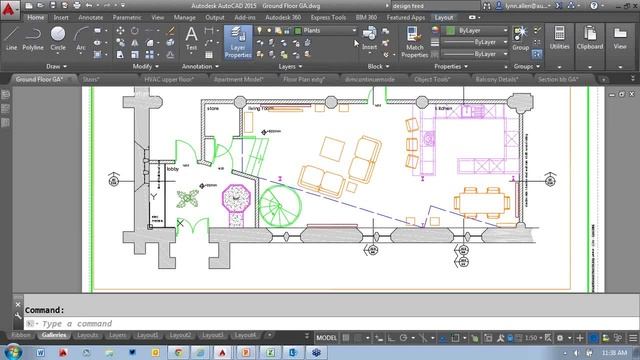Click the Linear dimension tool
Viewport: 640px width, 360px height.
209,31
